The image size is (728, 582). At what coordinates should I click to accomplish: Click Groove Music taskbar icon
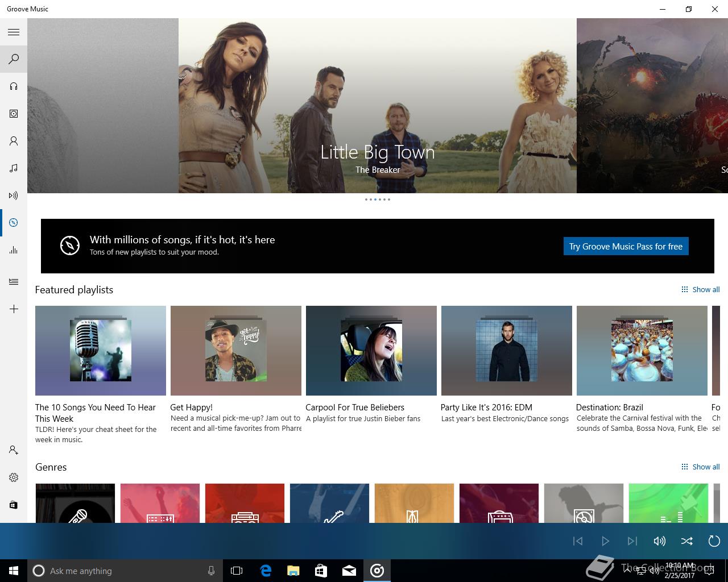click(377, 571)
